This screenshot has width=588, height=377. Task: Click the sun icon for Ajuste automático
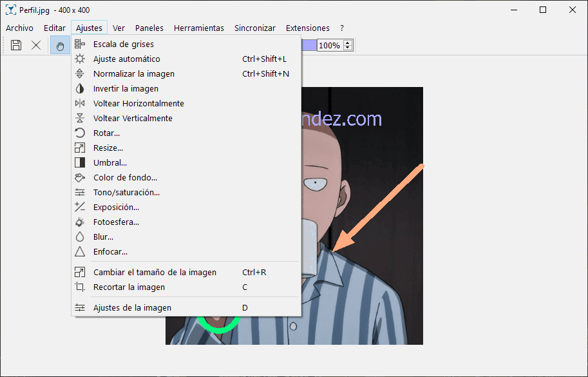click(x=79, y=59)
